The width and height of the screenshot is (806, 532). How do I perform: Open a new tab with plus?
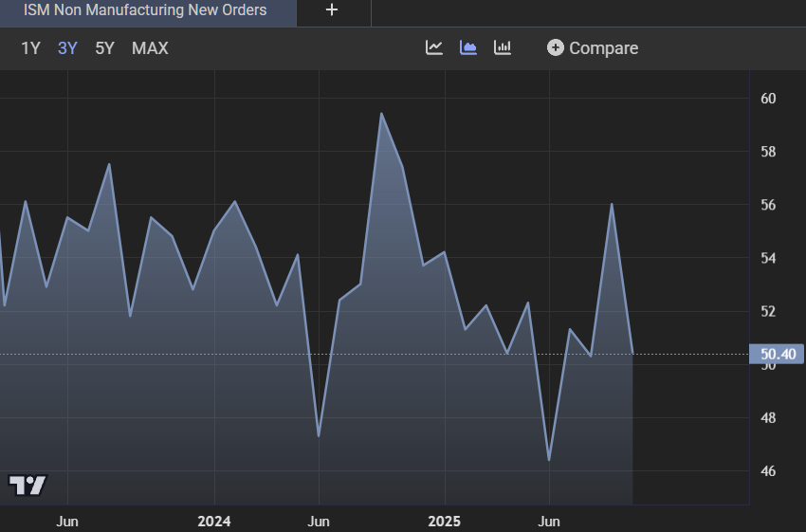[331, 10]
